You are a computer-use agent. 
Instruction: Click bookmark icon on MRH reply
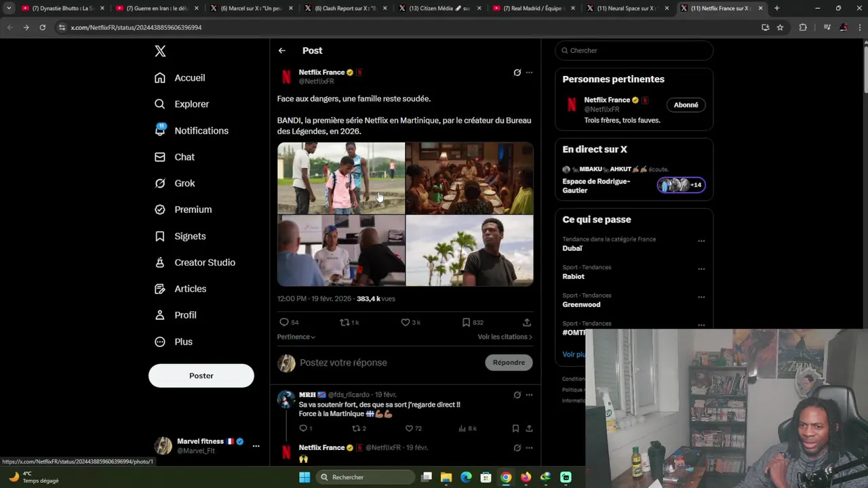tap(515, 428)
